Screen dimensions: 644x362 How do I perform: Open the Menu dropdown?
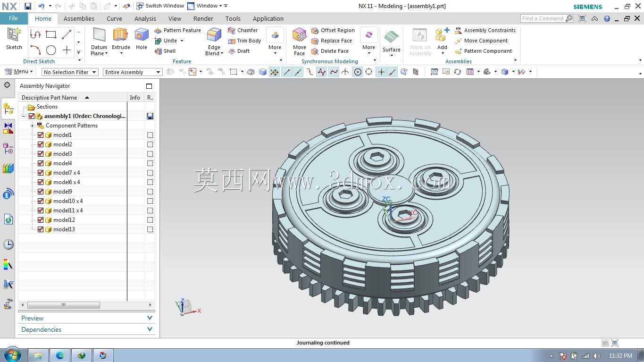pos(19,72)
